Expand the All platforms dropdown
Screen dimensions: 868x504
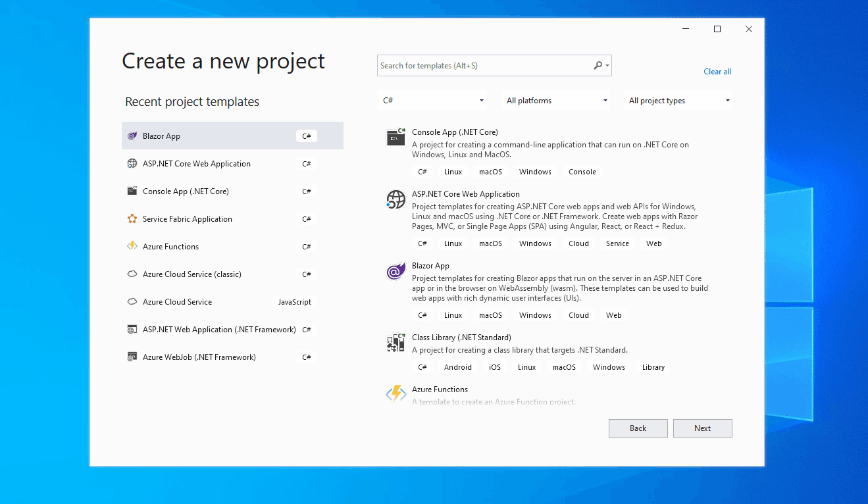click(557, 101)
